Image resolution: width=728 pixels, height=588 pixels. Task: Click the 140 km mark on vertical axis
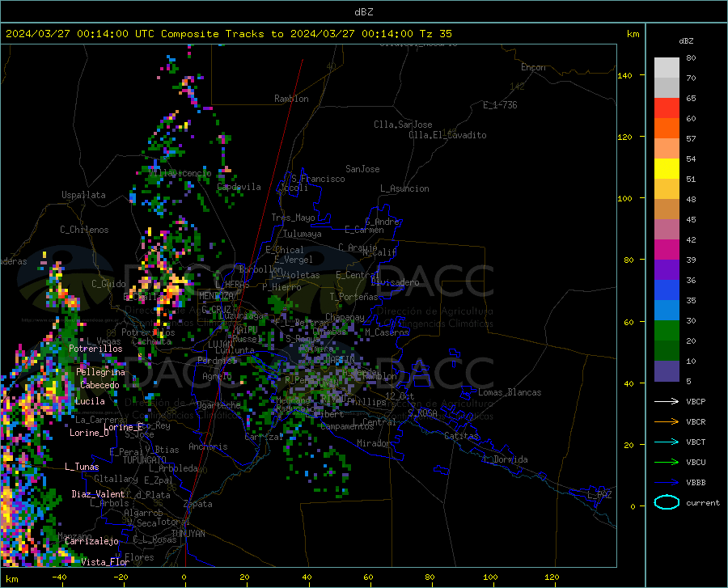click(x=624, y=75)
